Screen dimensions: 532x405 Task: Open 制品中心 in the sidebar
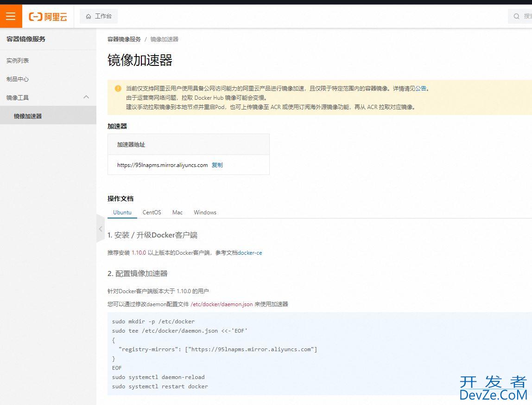tap(18, 79)
